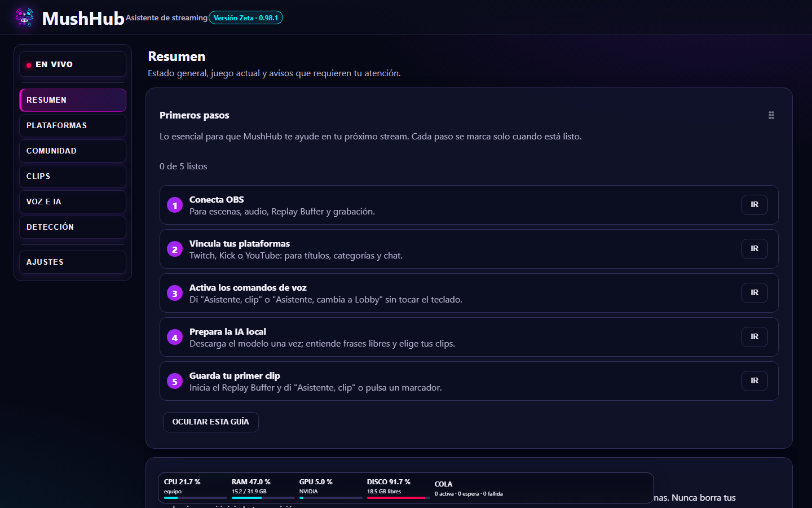Click the red live indicator dot
The height and width of the screenshot is (508, 812).
click(29, 65)
